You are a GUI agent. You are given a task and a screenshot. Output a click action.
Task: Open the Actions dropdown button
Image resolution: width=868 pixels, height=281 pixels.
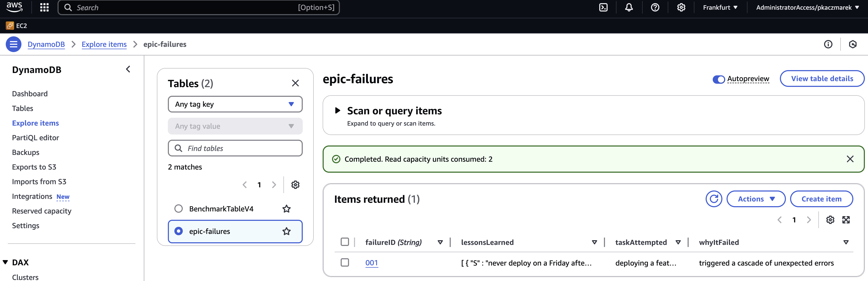756,199
